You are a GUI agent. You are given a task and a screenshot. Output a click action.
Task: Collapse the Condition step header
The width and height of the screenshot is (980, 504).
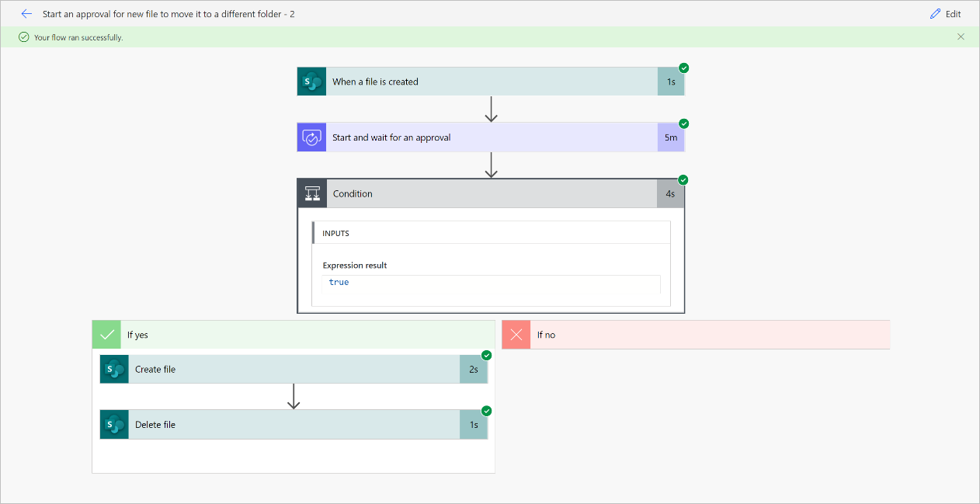(491, 193)
